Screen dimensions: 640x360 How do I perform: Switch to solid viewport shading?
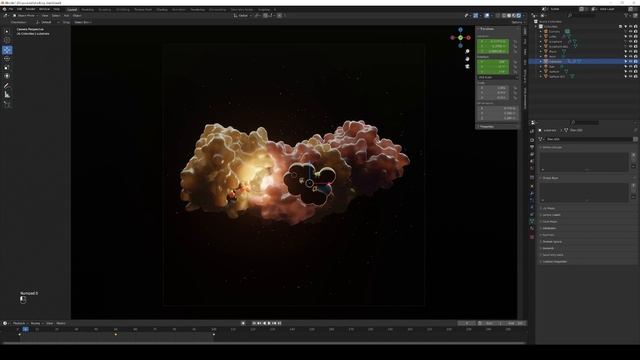tap(509, 16)
